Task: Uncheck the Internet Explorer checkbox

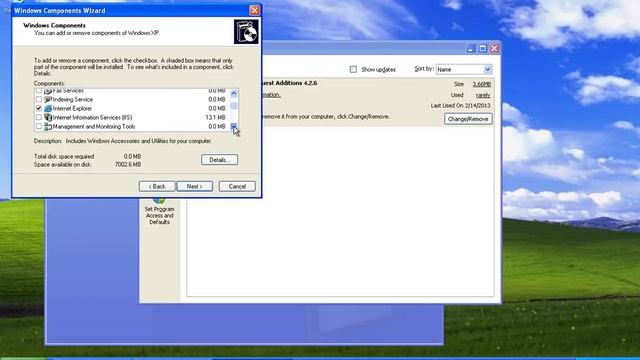Action: (39, 108)
